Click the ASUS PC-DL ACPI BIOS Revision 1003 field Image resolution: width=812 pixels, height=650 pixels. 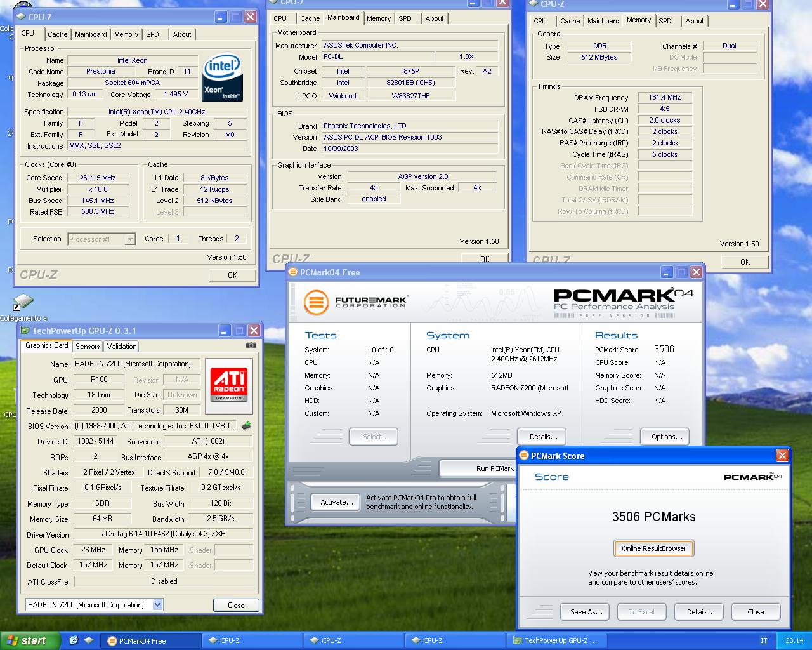click(x=409, y=137)
